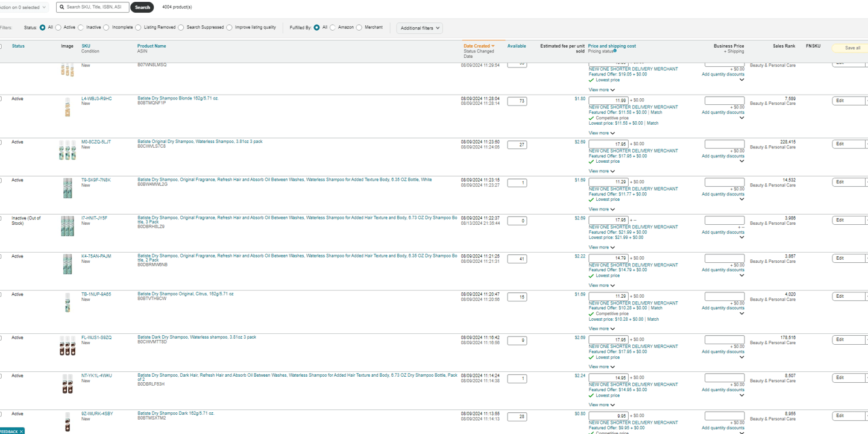Filter by Fulfilled By Amazon
The width and height of the screenshot is (868, 434).
(333, 28)
